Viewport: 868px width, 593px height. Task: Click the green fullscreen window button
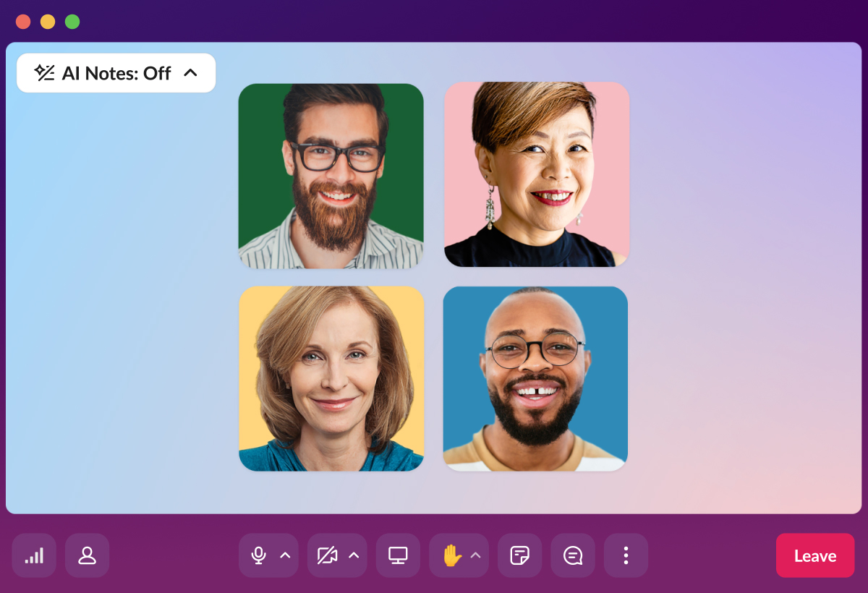[x=72, y=22]
